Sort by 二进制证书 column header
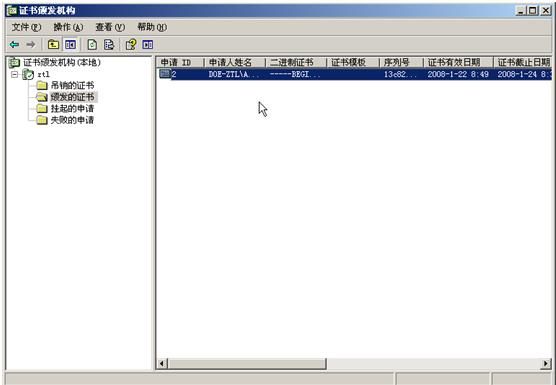 [296, 63]
